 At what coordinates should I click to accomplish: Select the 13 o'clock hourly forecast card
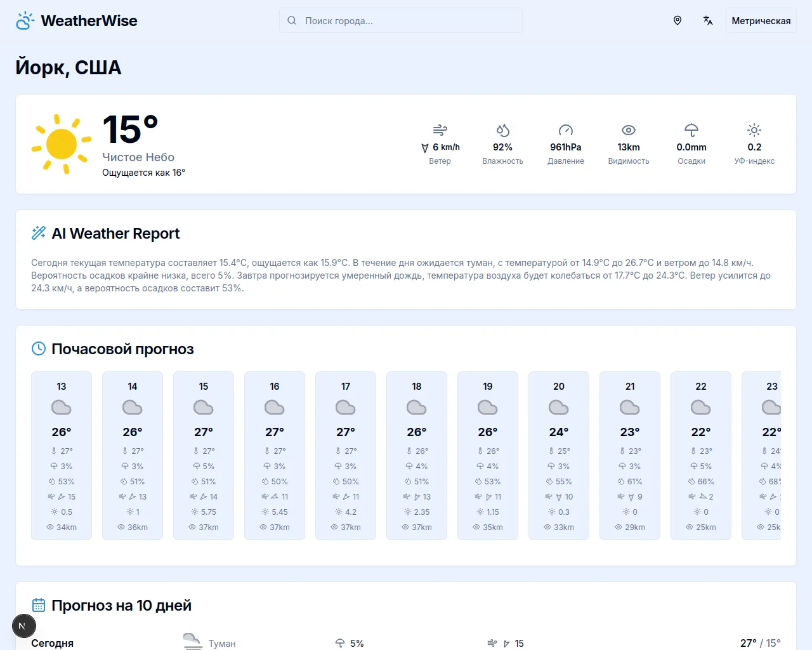(62, 455)
